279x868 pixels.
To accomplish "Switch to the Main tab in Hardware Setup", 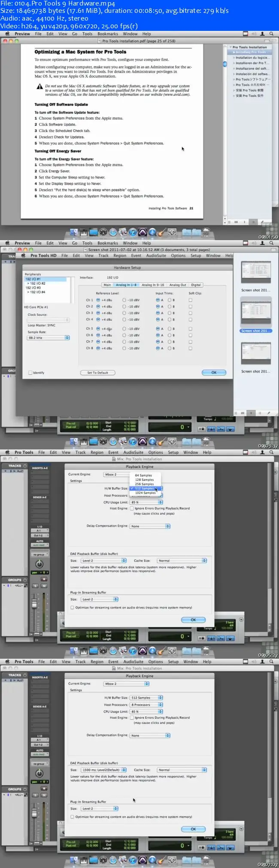I will point(107,285).
